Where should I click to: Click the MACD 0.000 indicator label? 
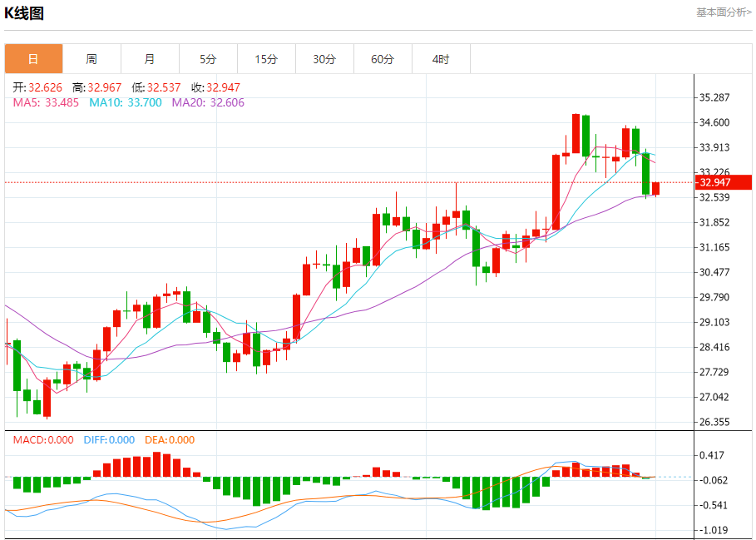click(43, 439)
